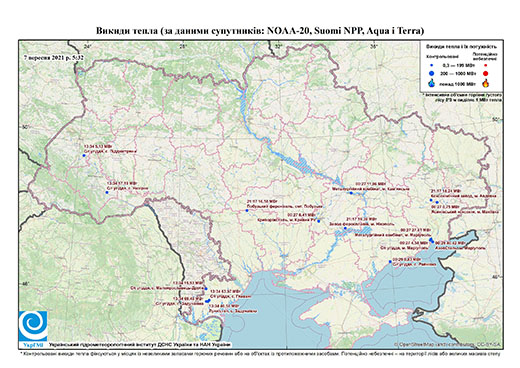This screenshot has width=520, height=368.
Task: Select the Макіївка blue marker
Action: pos(437,202)
